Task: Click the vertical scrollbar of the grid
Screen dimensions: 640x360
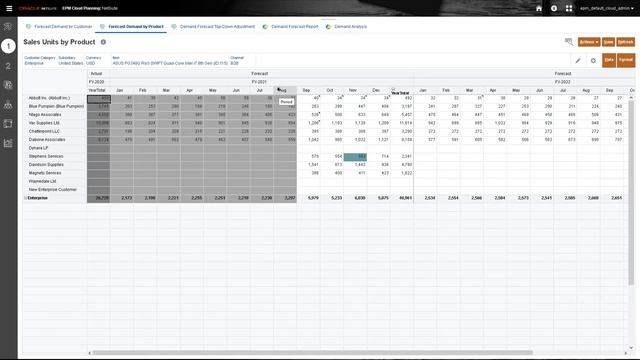Action: 631,192
